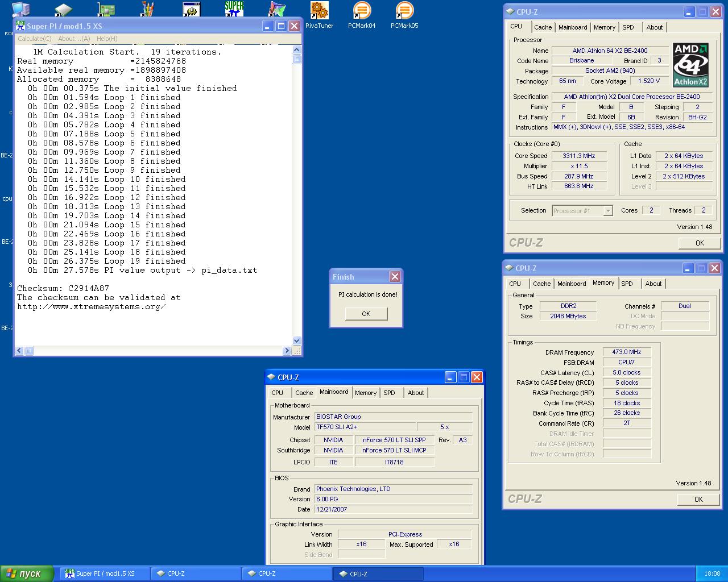Open the Calculate(C) menu in Super PI
This screenshot has height=582, width=728.
point(34,39)
